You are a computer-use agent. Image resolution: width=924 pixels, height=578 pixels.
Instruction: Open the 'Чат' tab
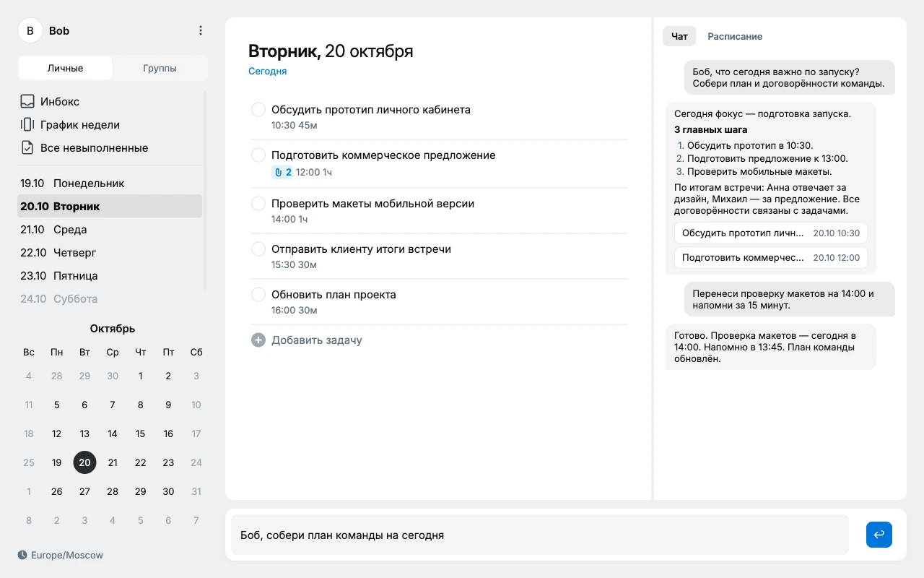[679, 36]
